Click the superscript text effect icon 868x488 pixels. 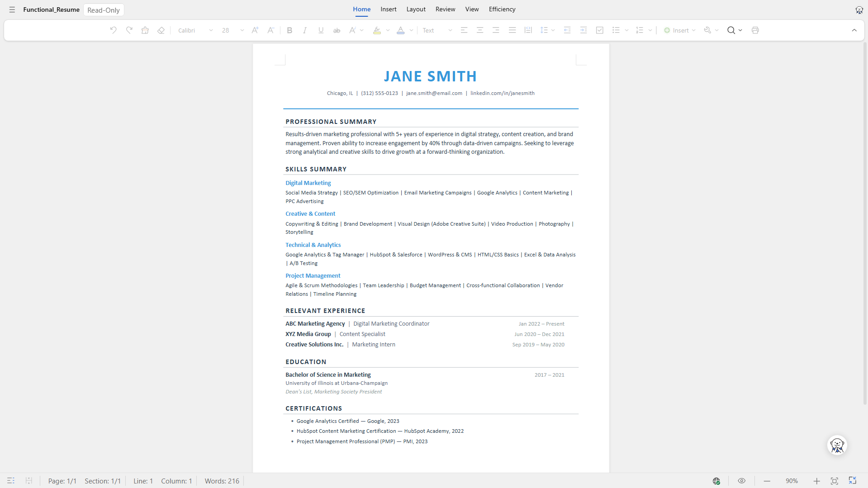pyautogui.click(x=352, y=30)
